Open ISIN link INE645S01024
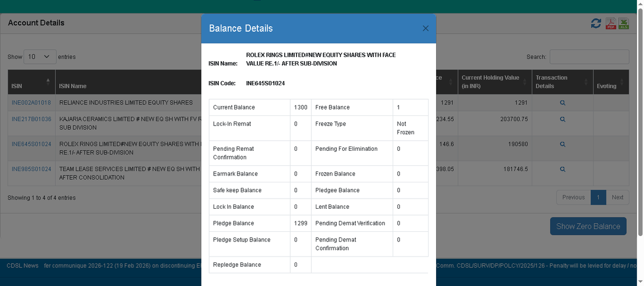Image resolution: width=644 pixels, height=286 pixels. pyautogui.click(x=31, y=144)
